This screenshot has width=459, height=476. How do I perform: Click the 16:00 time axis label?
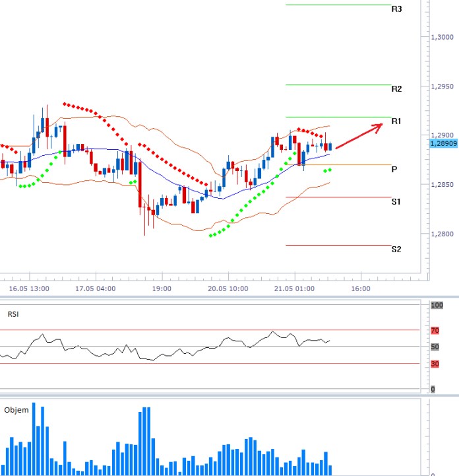pos(361,289)
